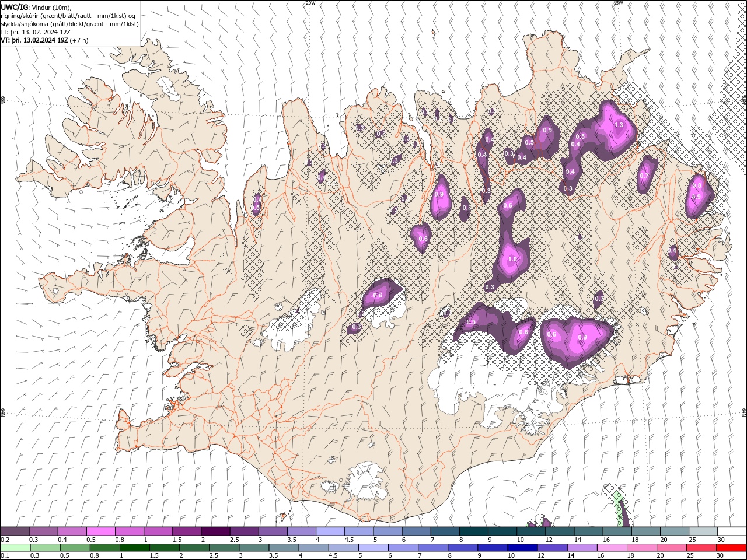747x560 pixels.
Task: Click the '20W' longitude label
Action: [311, 3]
